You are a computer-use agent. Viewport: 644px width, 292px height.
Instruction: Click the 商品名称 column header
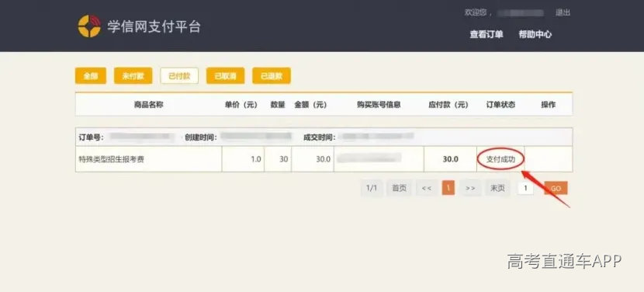[x=148, y=105]
